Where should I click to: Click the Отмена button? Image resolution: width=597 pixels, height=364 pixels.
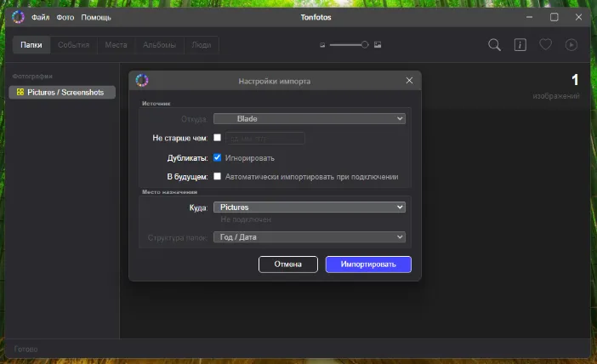pos(287,264)
